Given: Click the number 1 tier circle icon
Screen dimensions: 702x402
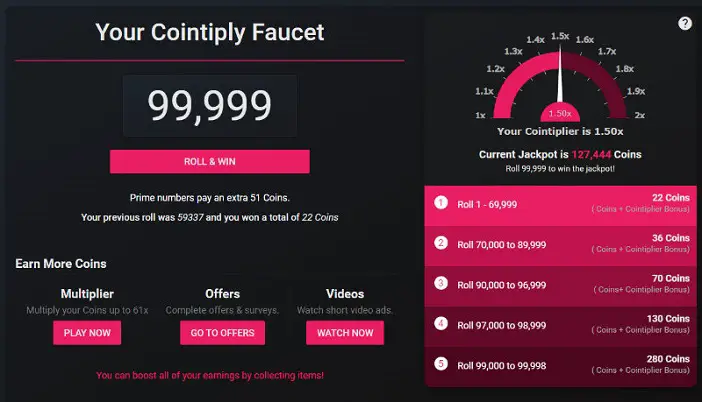Looking at the screenshot, I should [441, 203].
